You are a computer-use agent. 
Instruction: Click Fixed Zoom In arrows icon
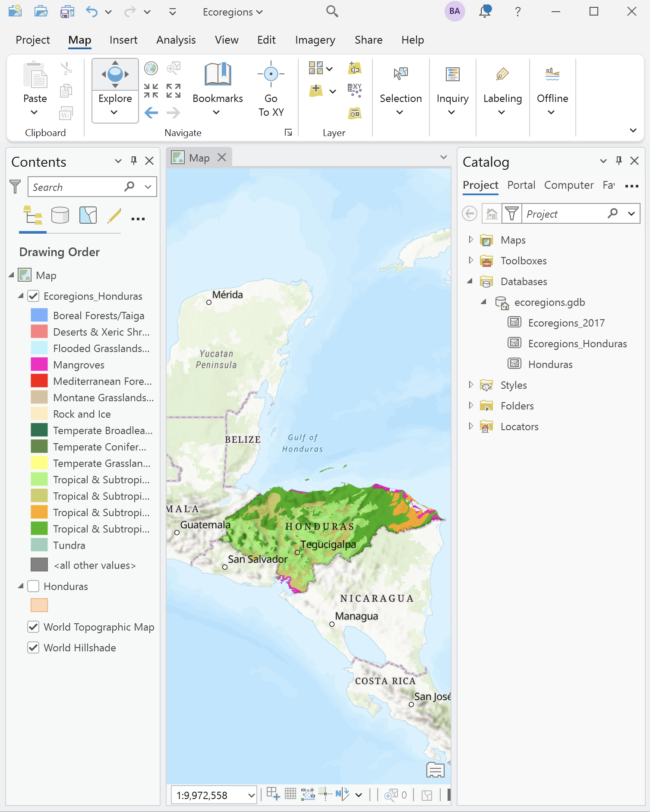pos(151,91)
